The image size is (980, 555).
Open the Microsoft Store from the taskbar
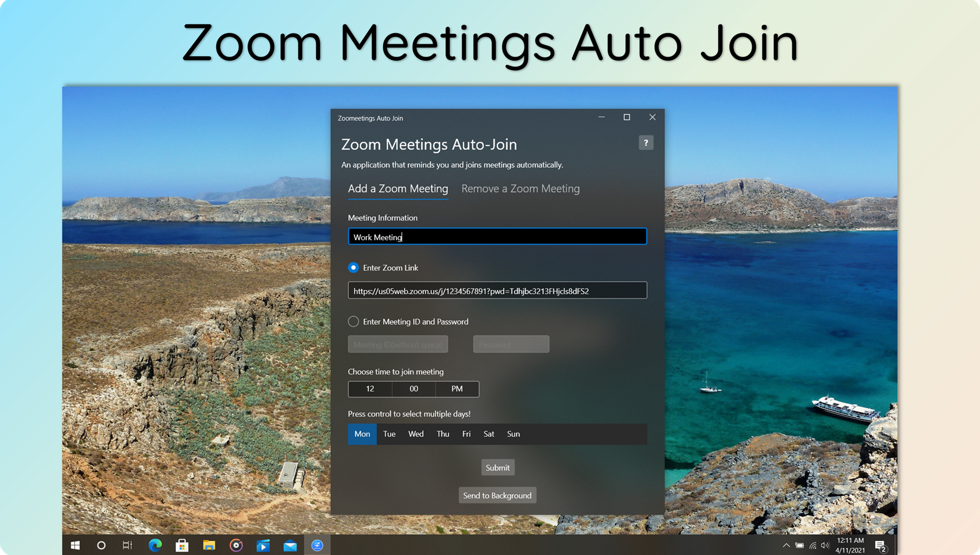182,545
